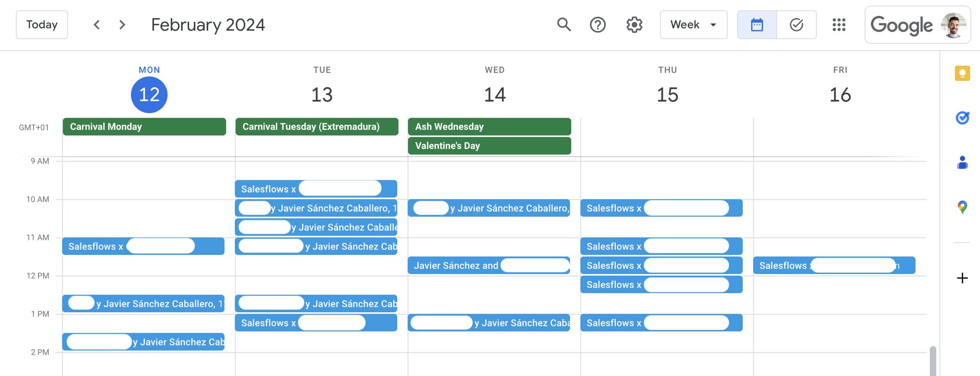This screenshot has height=376, width=980.
Task: Switch to Tasks view toggle
Action: coord(796,24)
